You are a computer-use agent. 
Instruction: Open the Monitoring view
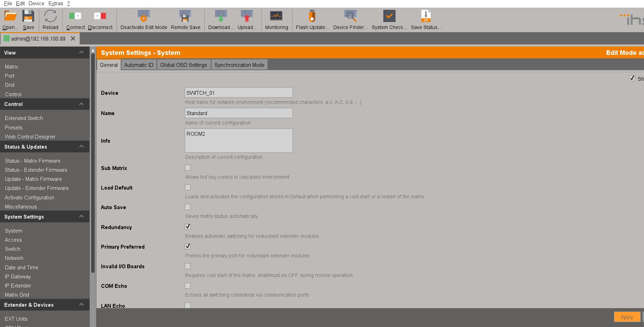pos(276,16)
